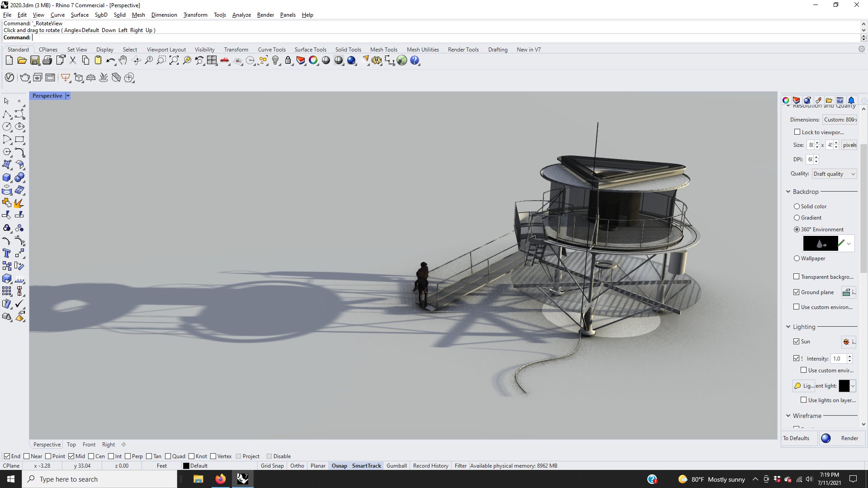Click the V-Ray teapot render icon

(x=24, y=78)
